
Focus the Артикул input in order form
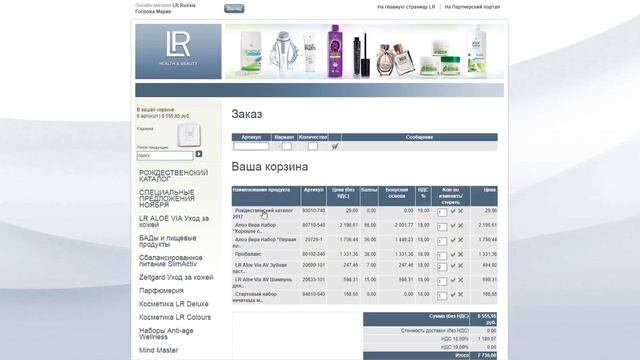[x=251, y=146]
